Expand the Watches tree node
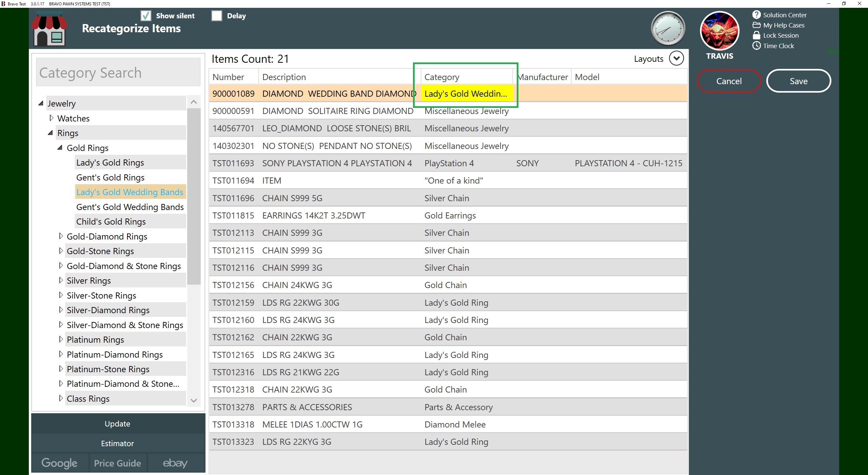 pyautogui.click(x=52, y=118)
